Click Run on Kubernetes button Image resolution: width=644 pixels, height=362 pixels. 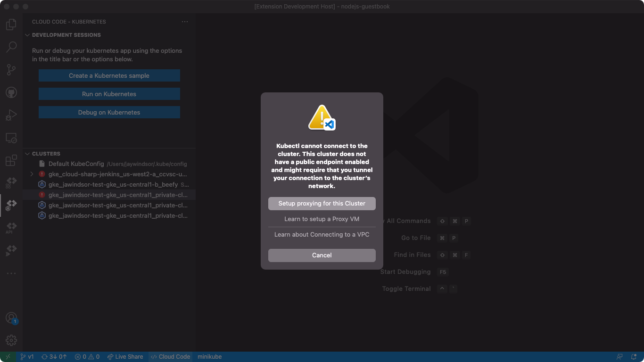[x=109, y=94]
